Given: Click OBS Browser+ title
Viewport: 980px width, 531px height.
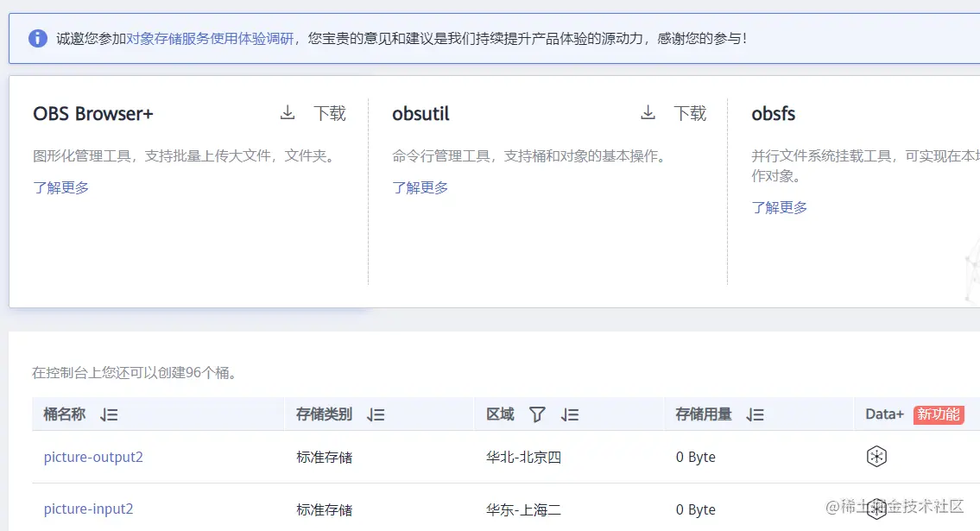Looking at the screenshot, I should coord(93,114).
